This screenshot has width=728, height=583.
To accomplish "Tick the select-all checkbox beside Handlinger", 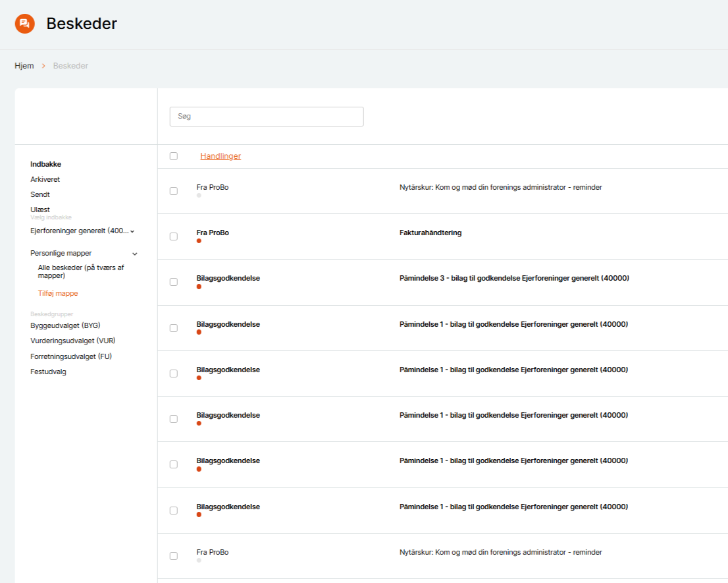I will point(174,156).
